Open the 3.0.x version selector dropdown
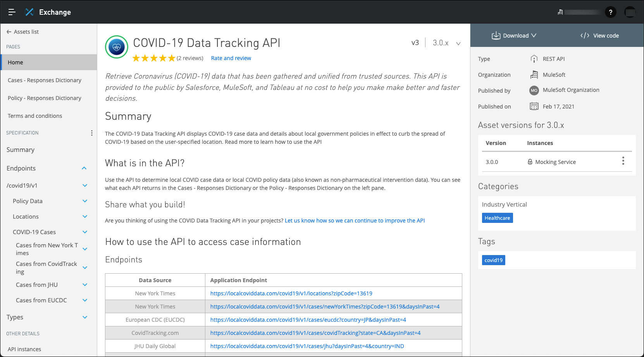The width and height of the screenshot is (644, 357). coord(447,43)
